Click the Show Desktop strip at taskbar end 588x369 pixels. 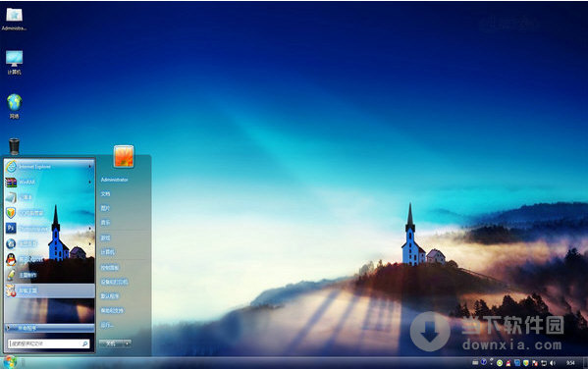pyautogui.click(x=585, y=363)
